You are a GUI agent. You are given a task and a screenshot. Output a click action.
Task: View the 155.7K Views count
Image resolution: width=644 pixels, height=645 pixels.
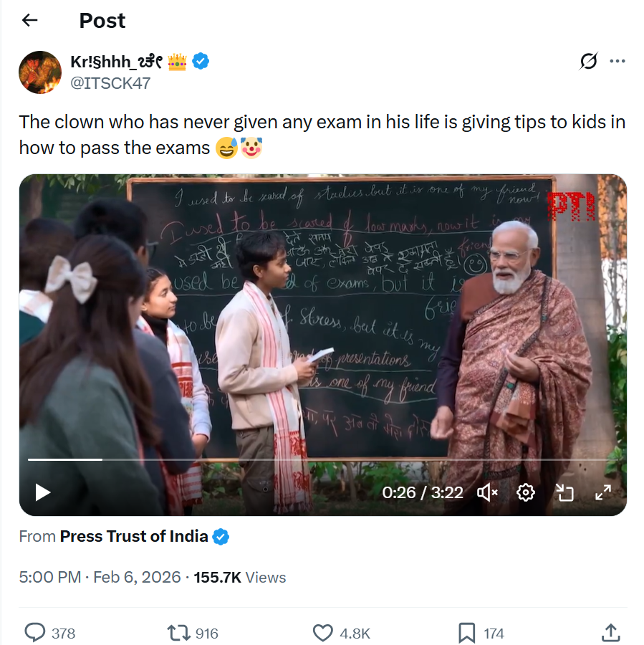click(239, 578)
